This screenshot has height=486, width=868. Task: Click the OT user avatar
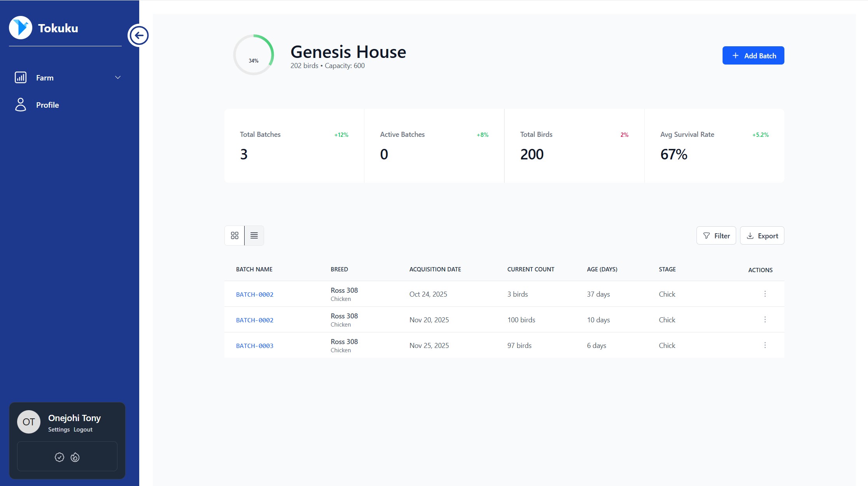[29, 422]
